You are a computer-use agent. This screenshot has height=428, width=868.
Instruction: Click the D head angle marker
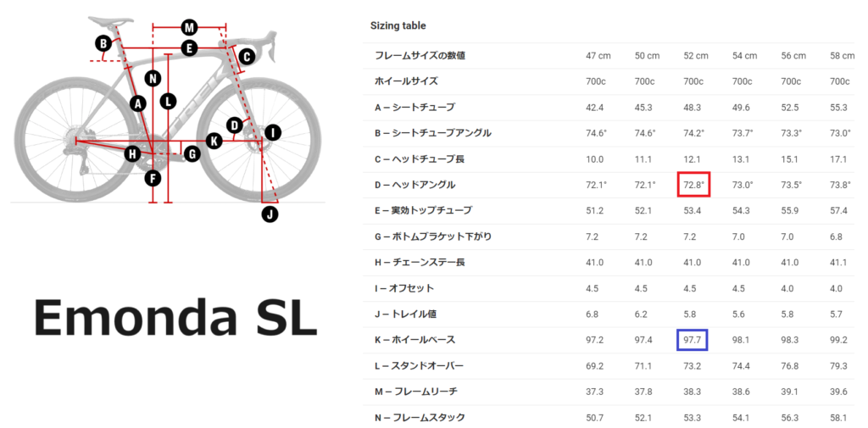235,125
